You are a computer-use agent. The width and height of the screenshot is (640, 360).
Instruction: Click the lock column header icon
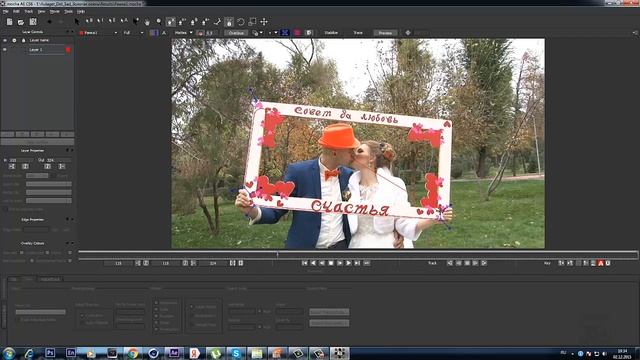point(23,40)
